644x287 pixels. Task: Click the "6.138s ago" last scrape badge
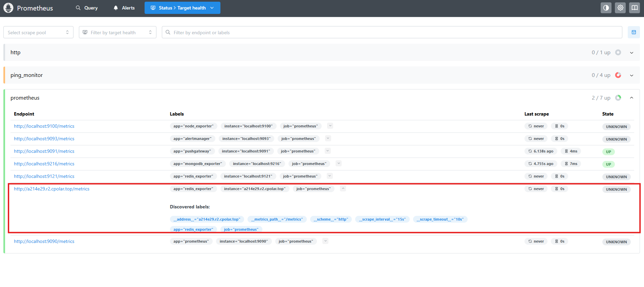pos(541,151)
